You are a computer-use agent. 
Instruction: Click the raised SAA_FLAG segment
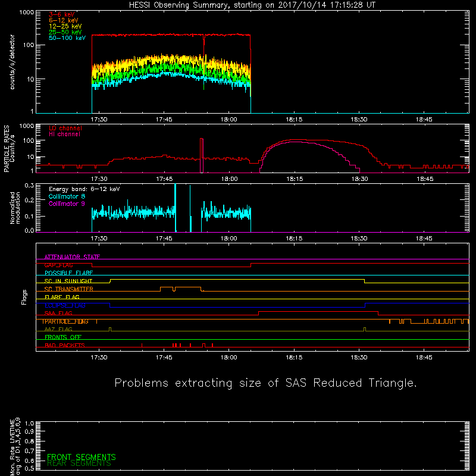pyautogui.click(x=318, y=311)
